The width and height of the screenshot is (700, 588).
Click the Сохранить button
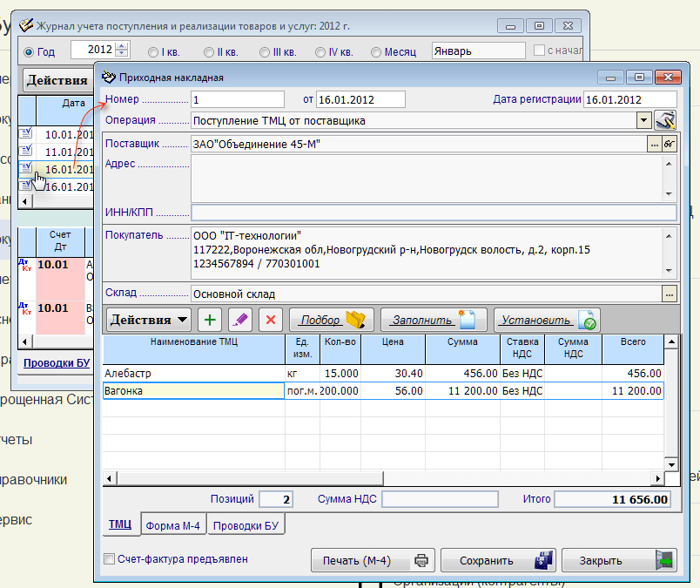click(498, 560)
